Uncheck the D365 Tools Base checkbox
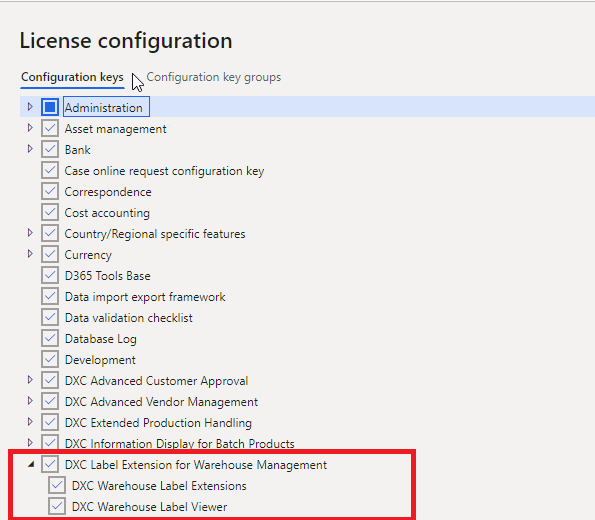 tap(50, 275)
